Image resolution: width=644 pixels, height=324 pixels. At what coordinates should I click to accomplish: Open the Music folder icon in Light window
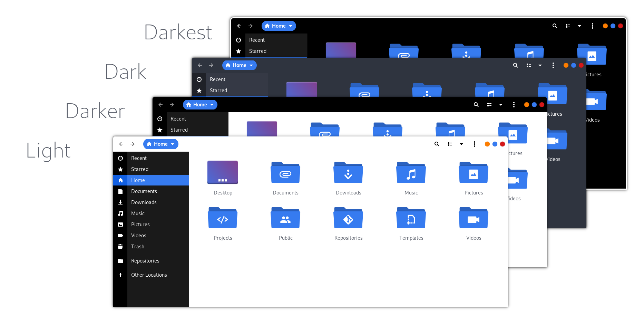click(411, 172)
